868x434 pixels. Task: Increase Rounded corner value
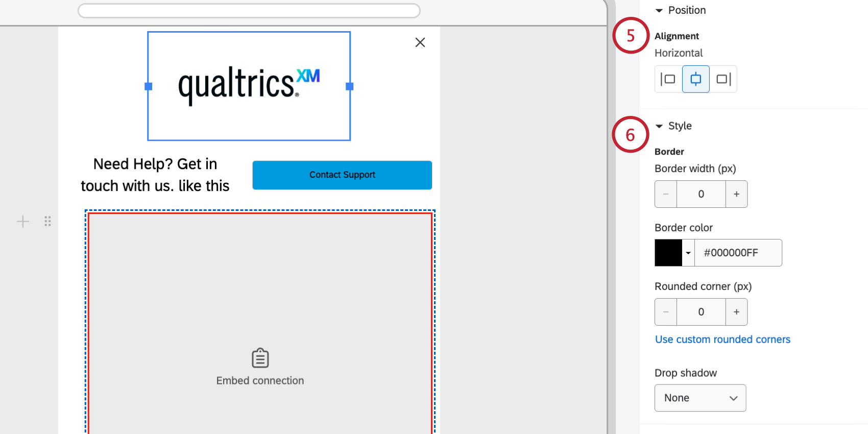tap(736, 312)
